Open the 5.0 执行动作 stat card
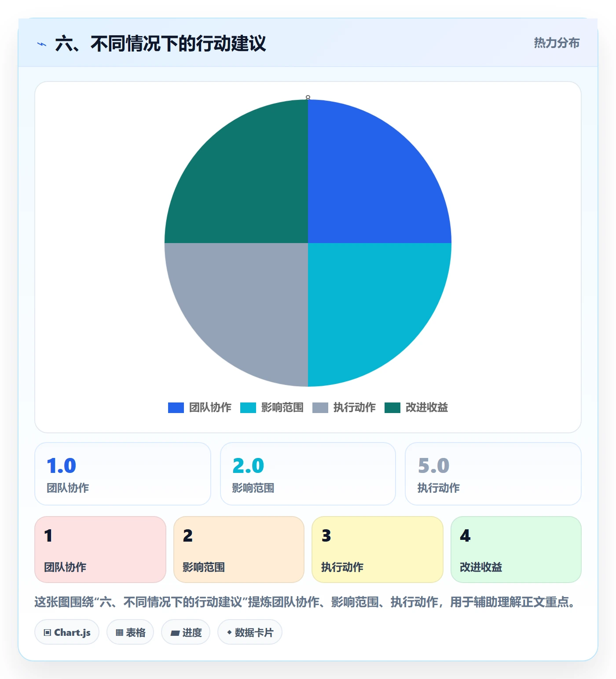Screen dimensions: 616x679 click(493, 474)
